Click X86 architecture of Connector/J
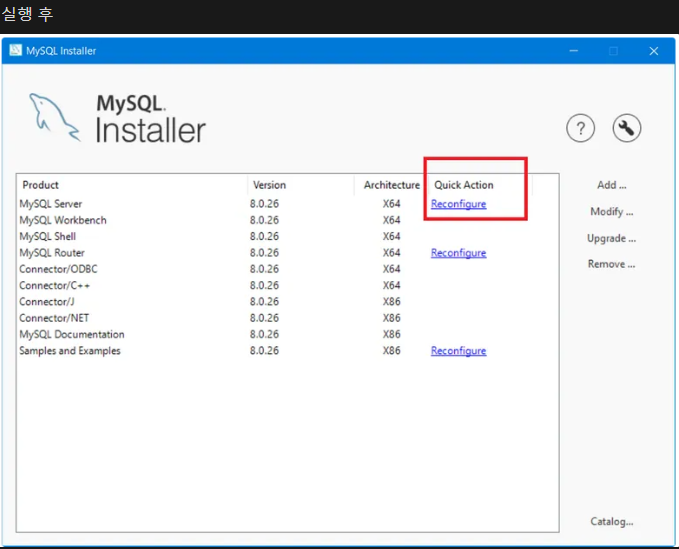The image size is (679, 549). click(391, 302)
